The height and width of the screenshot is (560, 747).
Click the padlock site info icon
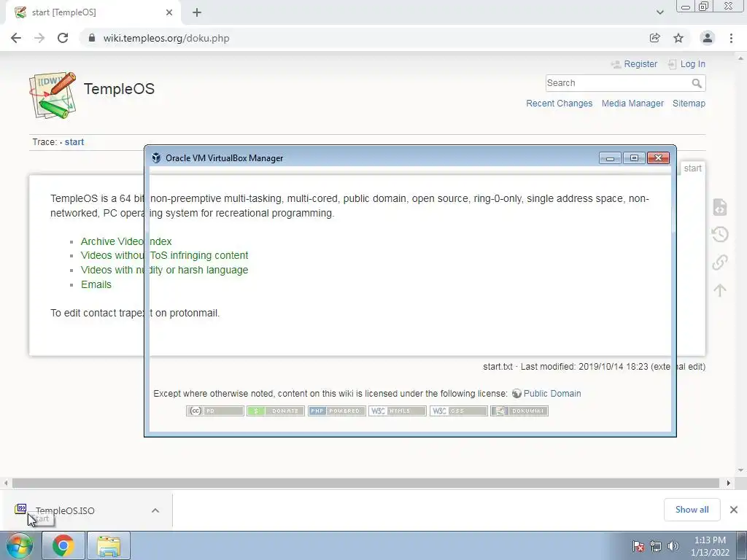91,38
